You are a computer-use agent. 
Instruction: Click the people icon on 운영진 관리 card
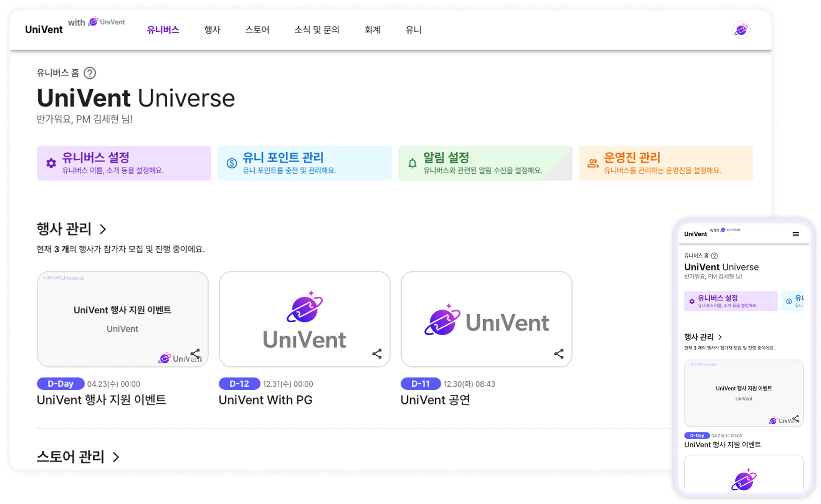pyautogui.click(x=592, y=163)
